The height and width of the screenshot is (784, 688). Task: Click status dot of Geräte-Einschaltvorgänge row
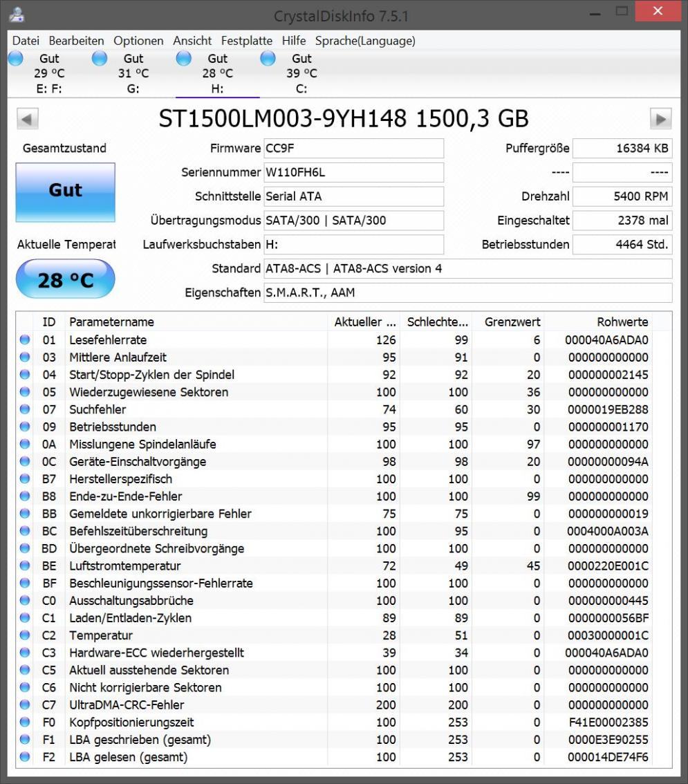pos(24,462)
